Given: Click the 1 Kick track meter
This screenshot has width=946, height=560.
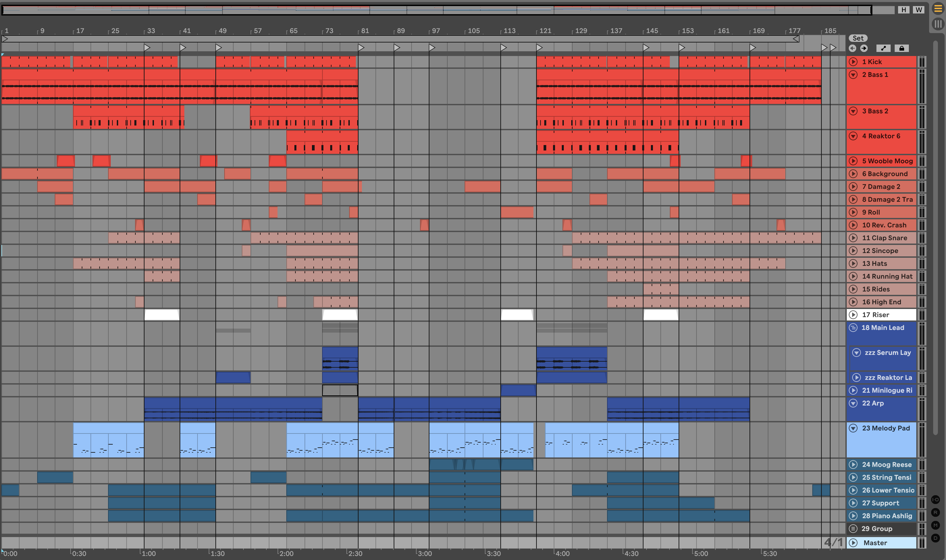Looking at the screenshot, I should click(922, 62).
